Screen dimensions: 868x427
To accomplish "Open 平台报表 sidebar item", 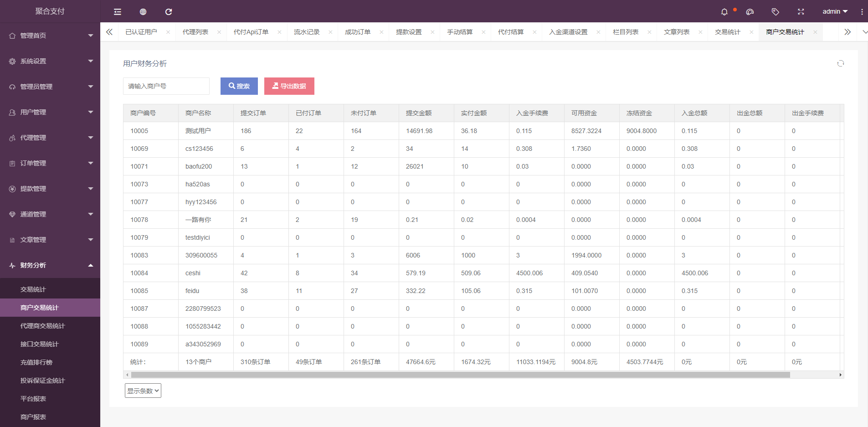I will click(50, 399).
